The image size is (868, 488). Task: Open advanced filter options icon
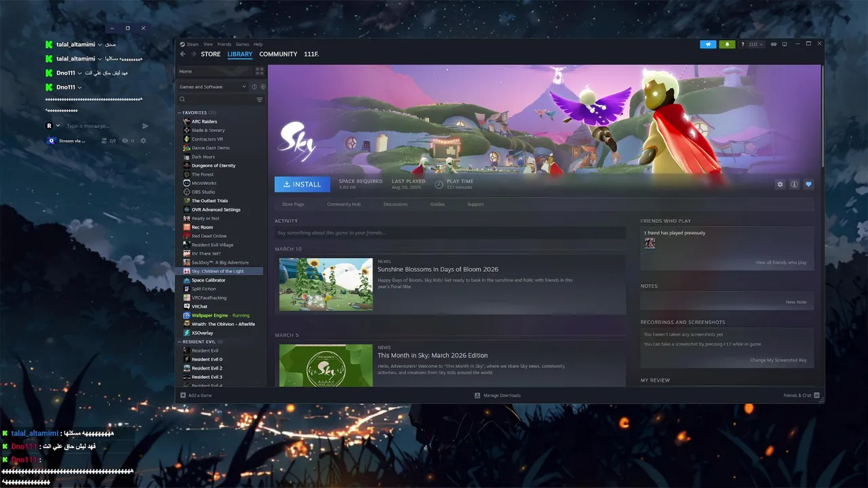click(x=259, y=100)
